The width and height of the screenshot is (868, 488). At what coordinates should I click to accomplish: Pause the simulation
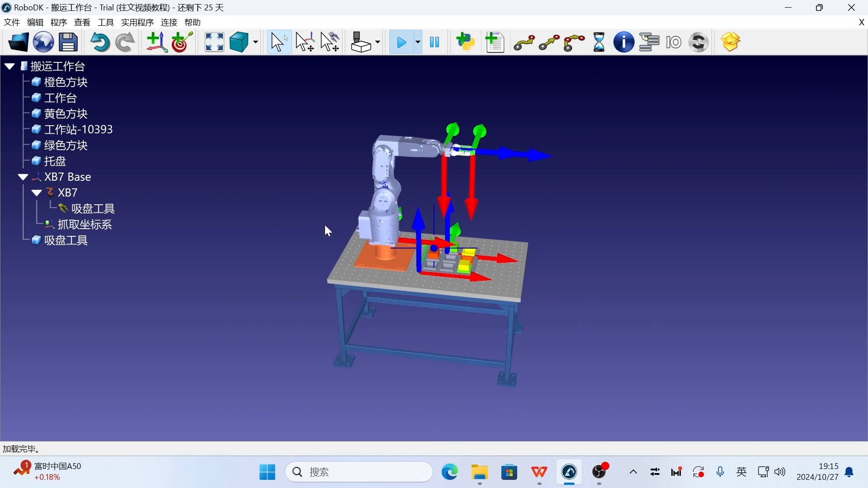pyautogui.click(x=434, y=42)
